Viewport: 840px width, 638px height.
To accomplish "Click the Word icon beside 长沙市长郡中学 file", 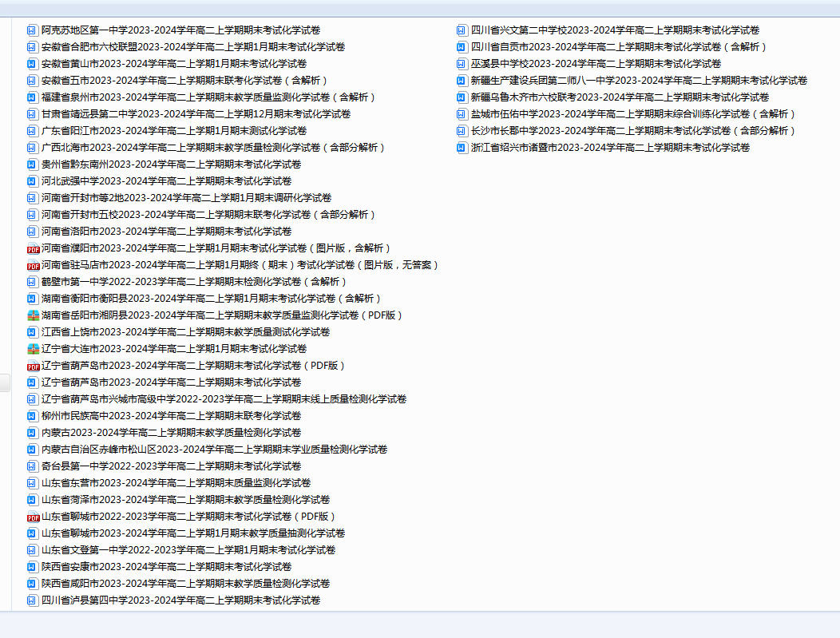I will [x=462, y=131].
